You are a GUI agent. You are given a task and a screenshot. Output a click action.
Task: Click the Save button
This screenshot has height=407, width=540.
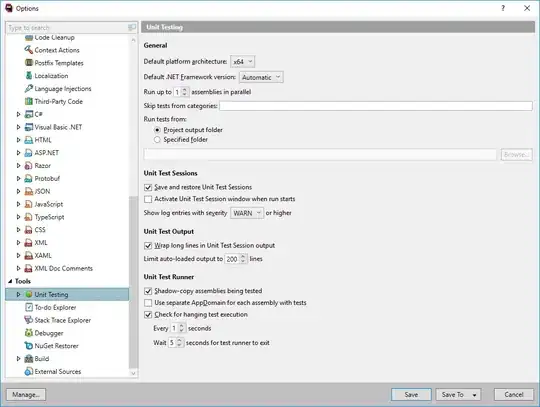point(411,395)
